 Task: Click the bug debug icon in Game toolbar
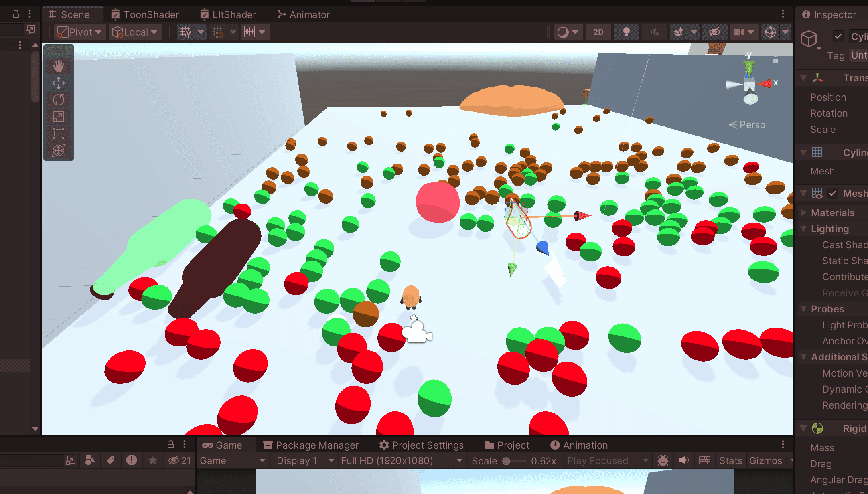click(x=663, y=460)
